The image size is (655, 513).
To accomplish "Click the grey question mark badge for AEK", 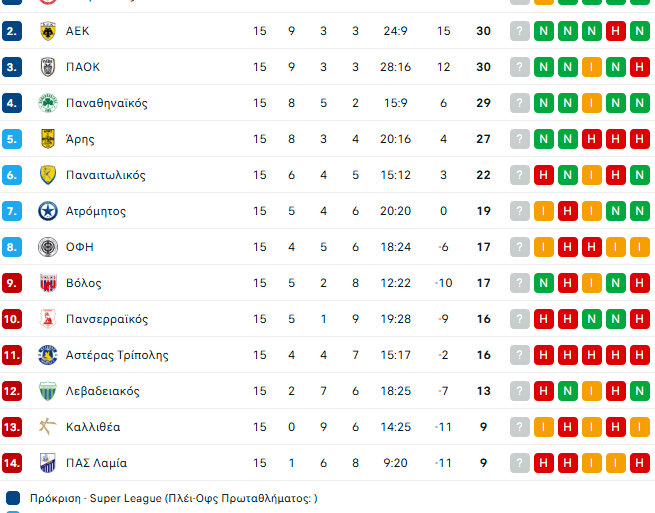I will (x=519, y=31).
